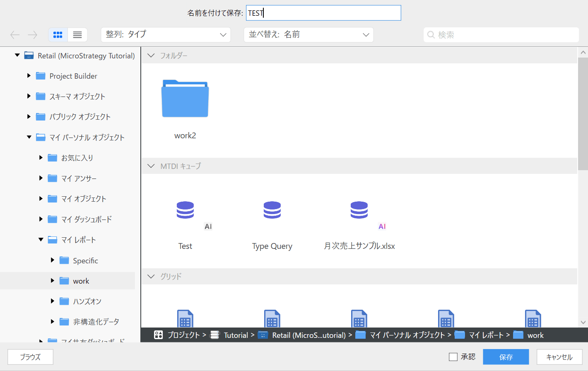This screenshot has width=588, height=371.
Task: Select the Type Query cube icon
Action: click(x=272, y=210)
